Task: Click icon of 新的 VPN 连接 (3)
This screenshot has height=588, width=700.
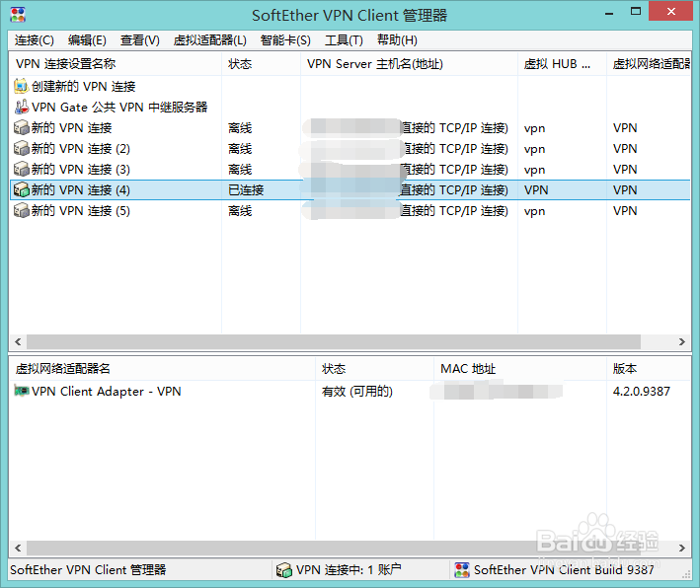Action: point(21,169)
